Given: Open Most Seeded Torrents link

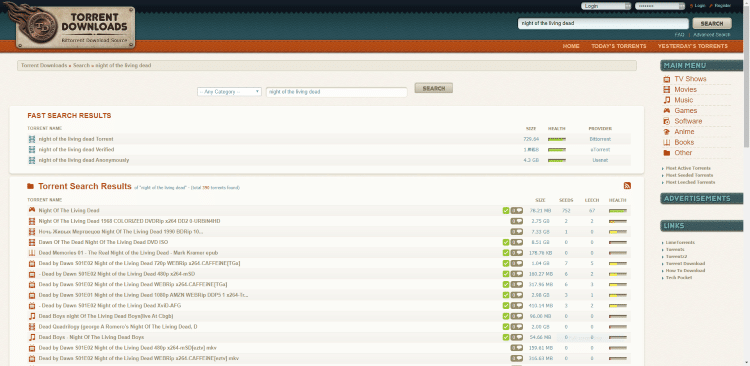Looking at the screenshot, I should pyautogui.click(x=689, y=175).
